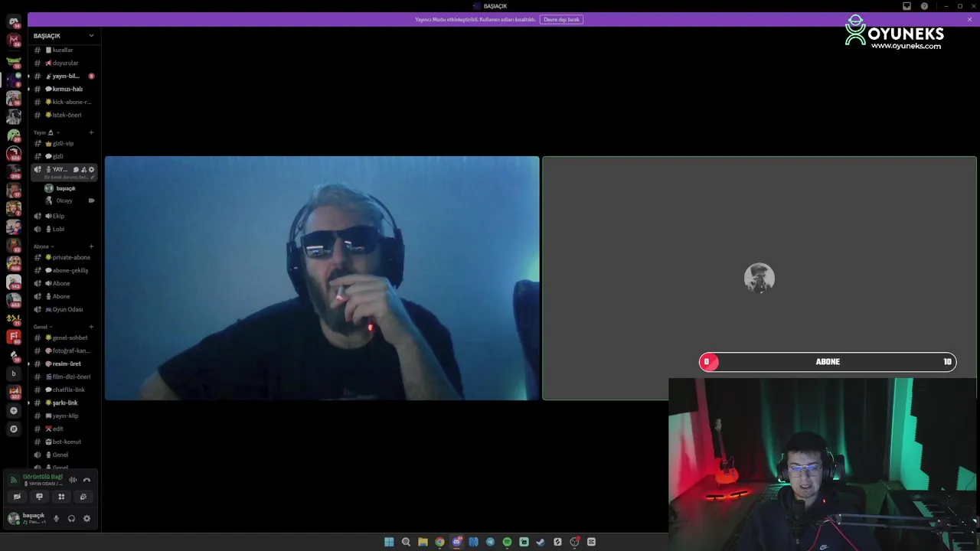Deafen audio with headphone icon
This screenshot has width=980, height=551.
(71, 519)
